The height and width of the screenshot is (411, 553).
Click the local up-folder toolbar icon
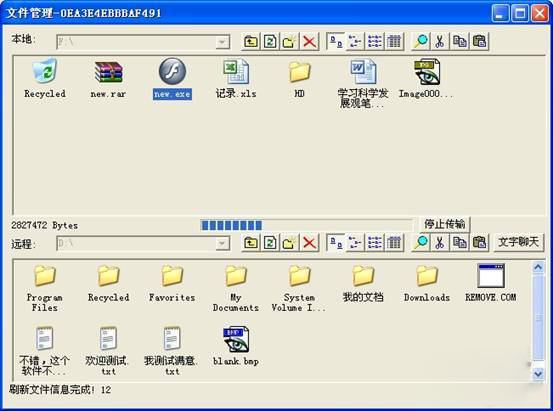[x=251, y=42]
